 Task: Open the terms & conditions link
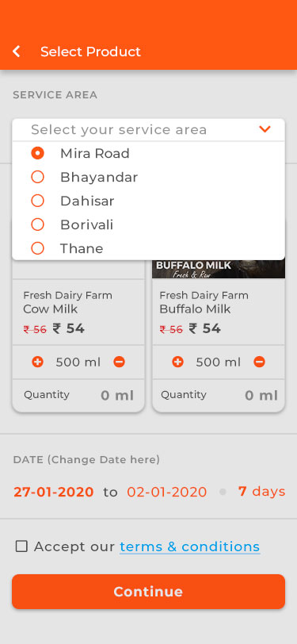pos(189,546)
